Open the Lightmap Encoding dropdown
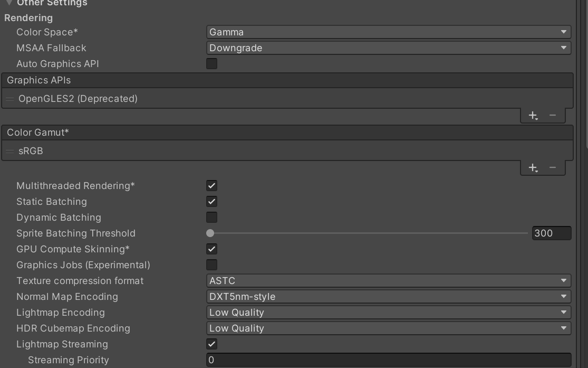The width and height of the screenshot is (588, 368). point(389,312)
